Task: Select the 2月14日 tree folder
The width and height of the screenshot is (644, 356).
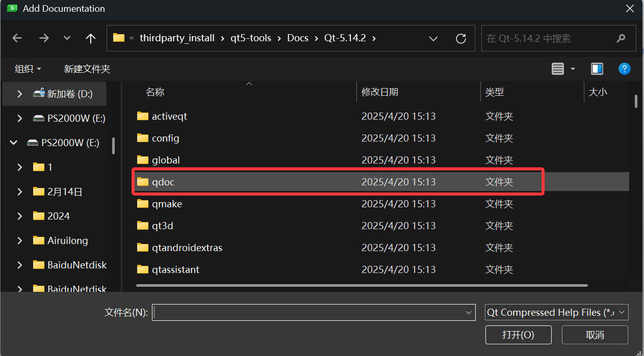Action: [x=65, y=191]
